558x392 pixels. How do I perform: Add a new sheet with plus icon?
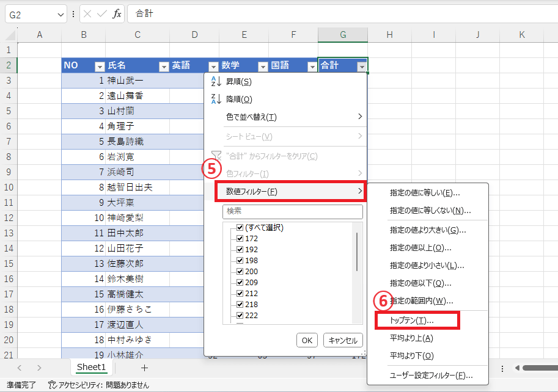coord(144,368)
